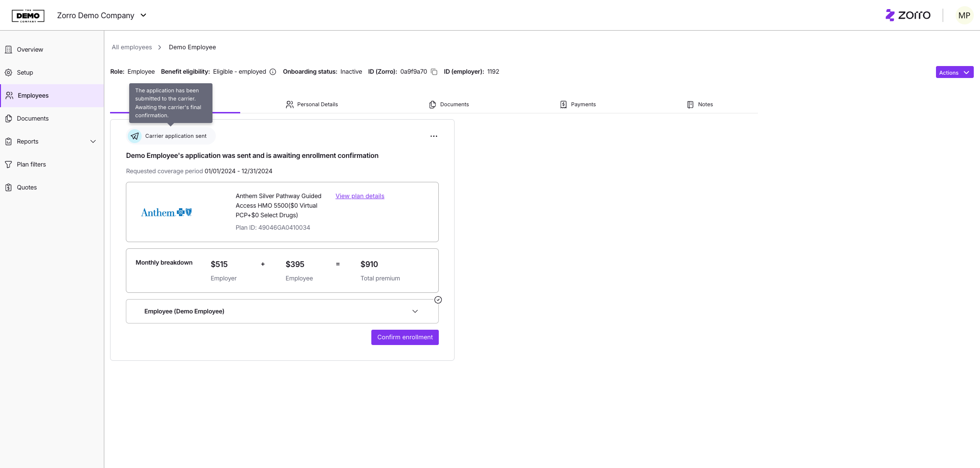Viewport: 980px width, 468px height.
Task: Click the Demo Company logo
Action: pyautogui.click(x=28, y=16)
